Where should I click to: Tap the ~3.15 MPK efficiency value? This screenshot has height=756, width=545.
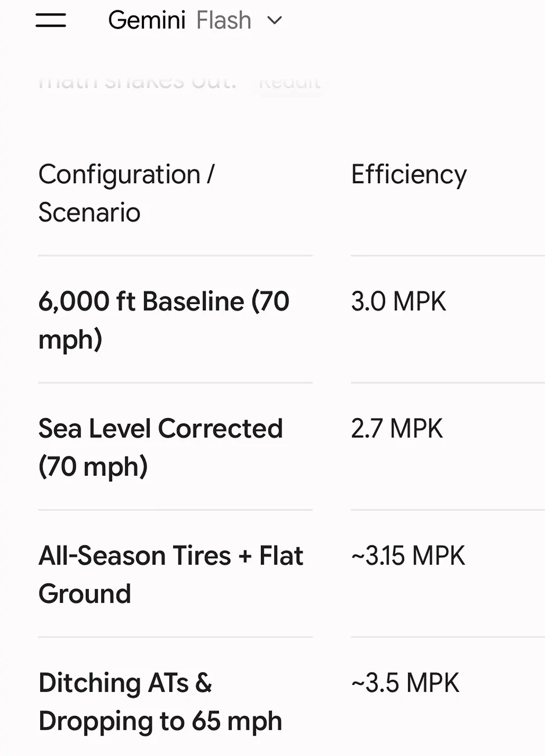pyautogui.click(x=408, y=556)
